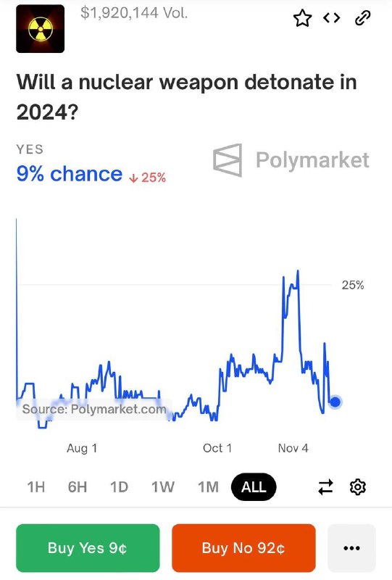Screen dimensions: 392x580
Task: Select the 1H time range
Action: [x=36, y=486]
